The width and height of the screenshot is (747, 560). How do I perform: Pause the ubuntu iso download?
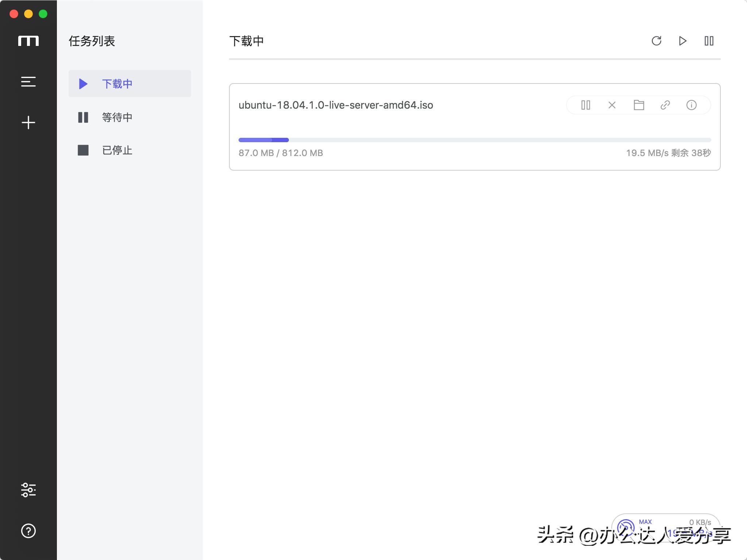(586, 105)
